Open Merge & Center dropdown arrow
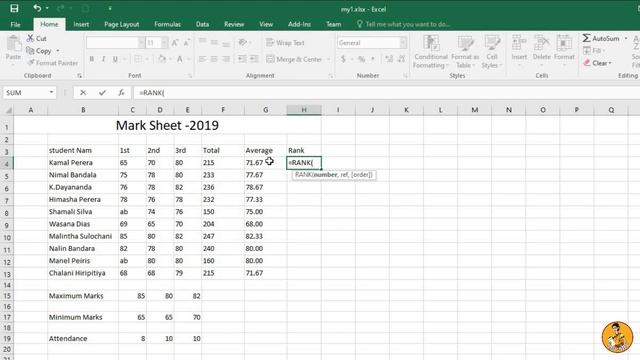 [x=328, y=60]
